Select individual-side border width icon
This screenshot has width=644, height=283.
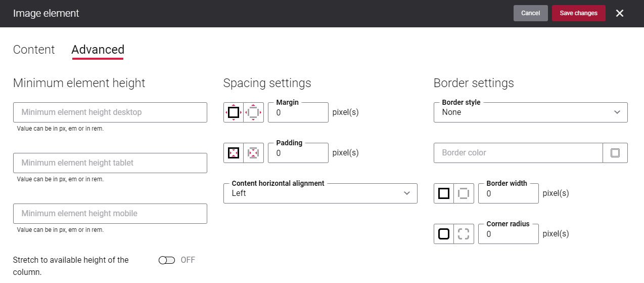(464, 193)
